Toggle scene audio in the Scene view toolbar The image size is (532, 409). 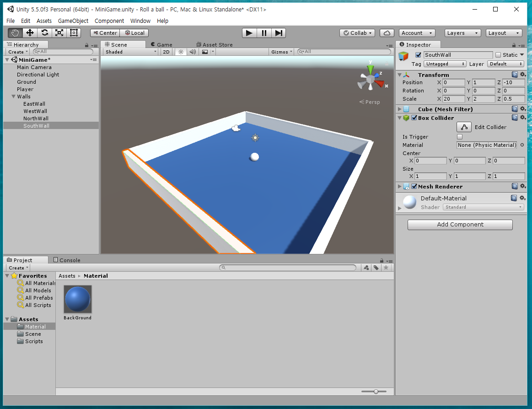[x=192, y=52]
